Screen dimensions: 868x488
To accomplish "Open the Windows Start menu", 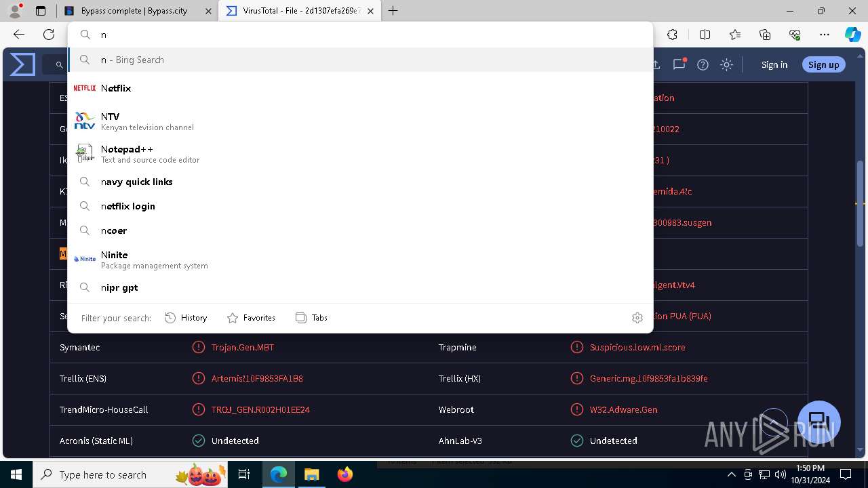I will click(16, 474).
